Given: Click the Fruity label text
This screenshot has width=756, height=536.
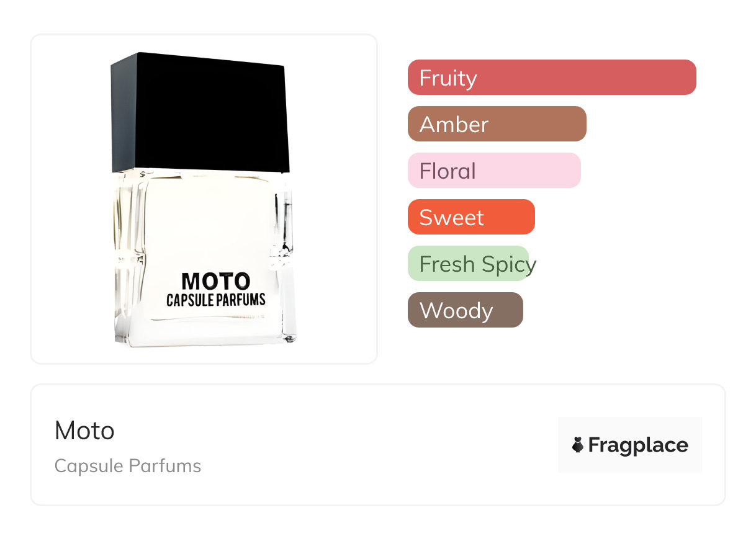Looking at the screenshot, I should (x=448, y=78).
